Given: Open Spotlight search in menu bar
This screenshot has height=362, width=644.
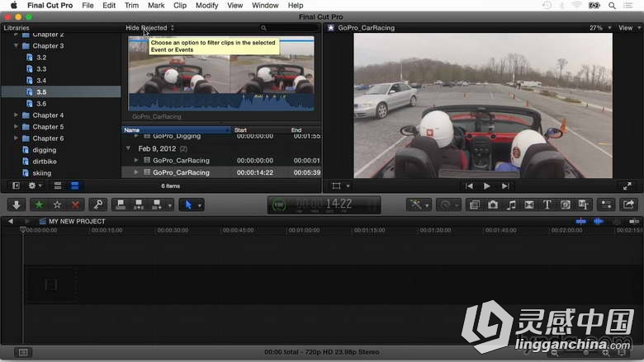Looking at the screenshot, I should coord(612,5).
